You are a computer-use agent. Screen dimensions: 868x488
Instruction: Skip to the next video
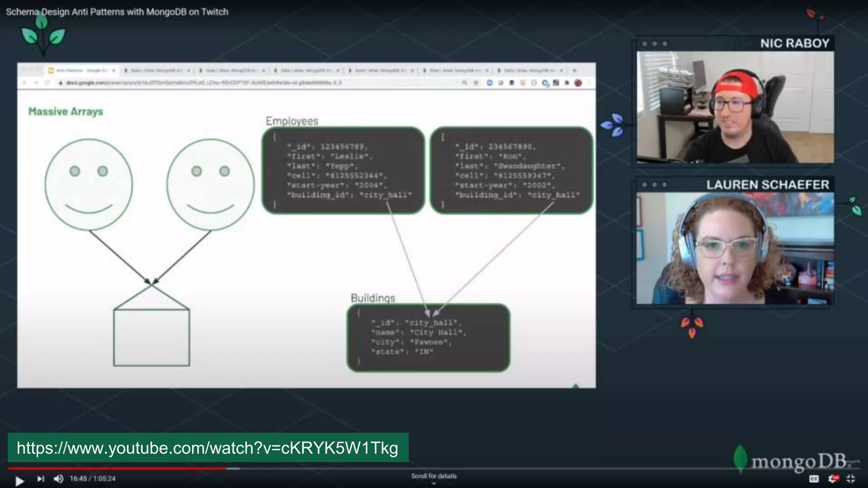(40, 479)
